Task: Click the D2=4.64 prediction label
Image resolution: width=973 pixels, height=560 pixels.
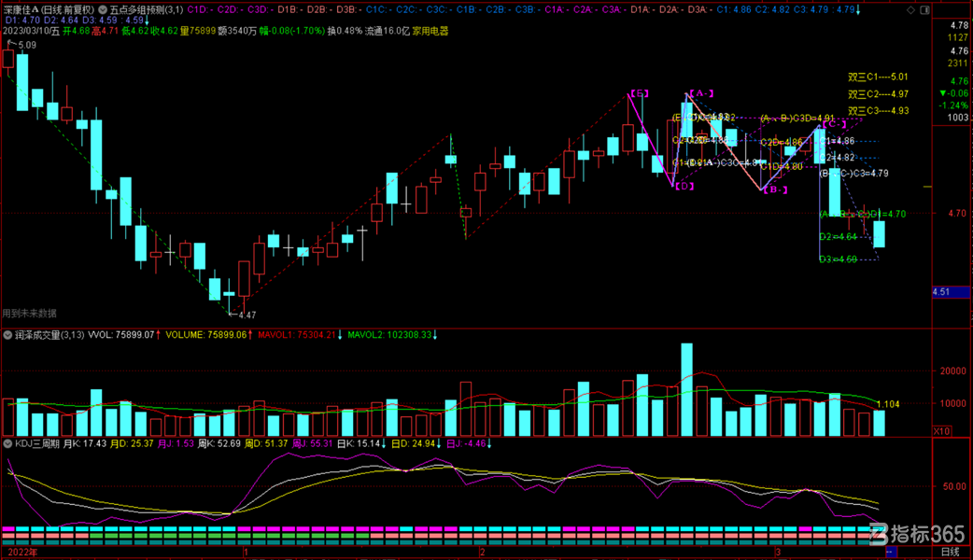Action: (x=838, y=236)
